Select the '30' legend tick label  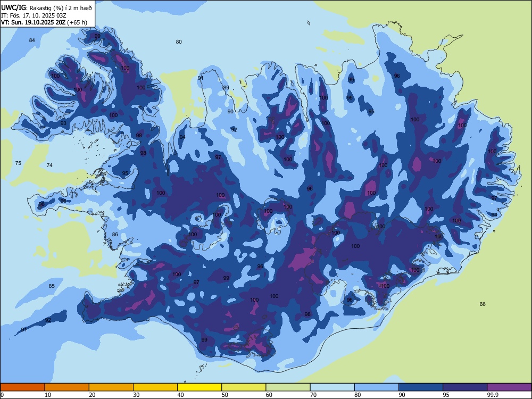click(136, 395)
